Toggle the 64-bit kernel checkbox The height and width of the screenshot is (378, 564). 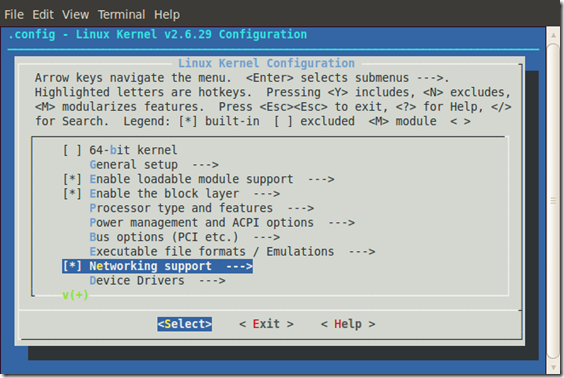pyautogui.click(x=72, y=150)
